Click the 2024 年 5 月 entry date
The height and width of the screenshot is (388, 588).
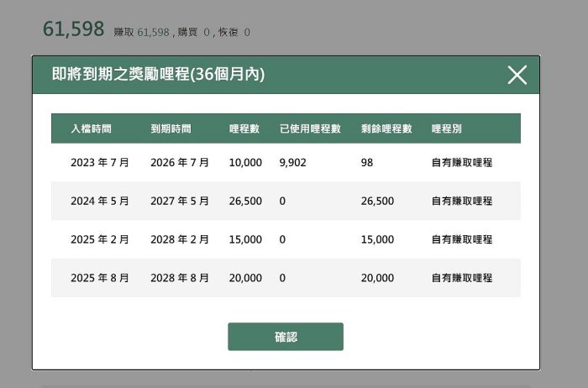click(100, 202)
